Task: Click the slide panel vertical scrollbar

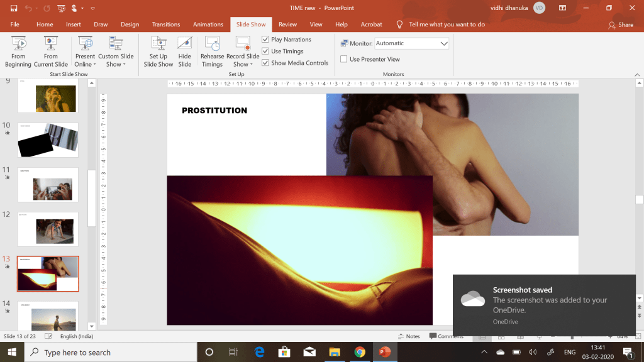Action: (x=92, y=197)
